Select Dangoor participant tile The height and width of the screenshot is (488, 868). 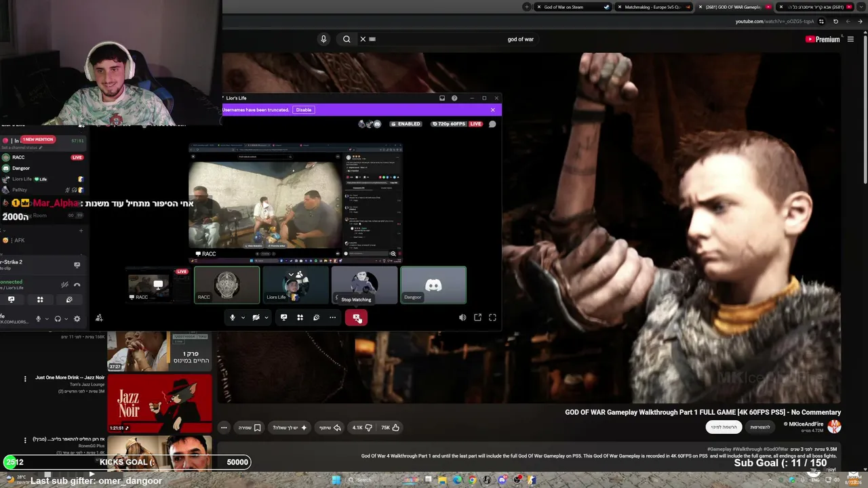click(x=433, y=285)
